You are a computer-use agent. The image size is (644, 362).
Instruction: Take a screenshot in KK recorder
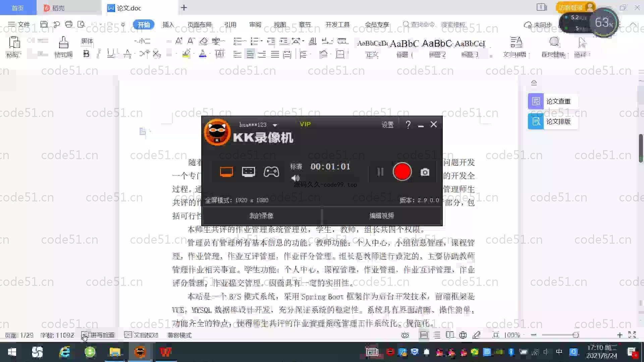pyautogui.click(x=425, y=172)
